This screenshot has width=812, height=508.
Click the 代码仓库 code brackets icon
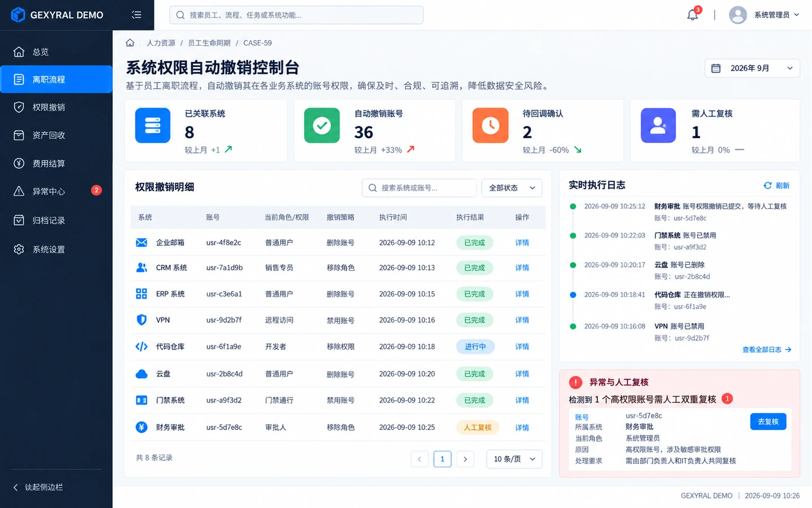coord(142,347)
